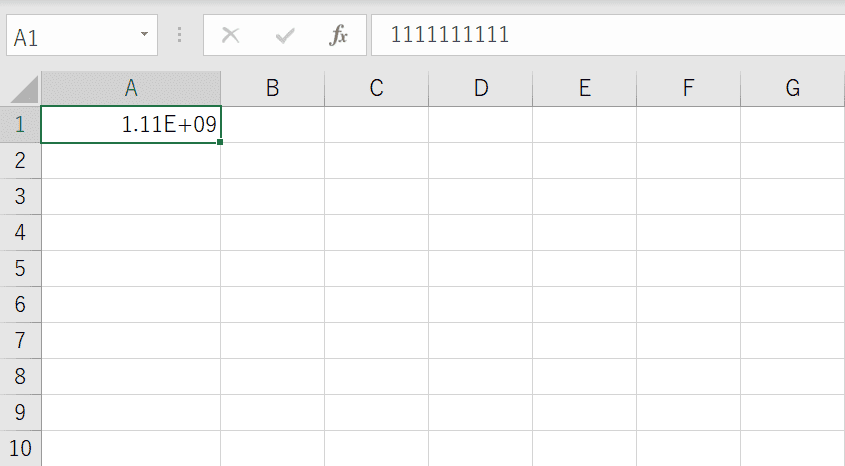Image resolution: width=845 pixels, height=466 pixels.
Task: Select cell B6
Action: [x=273, y=304]
